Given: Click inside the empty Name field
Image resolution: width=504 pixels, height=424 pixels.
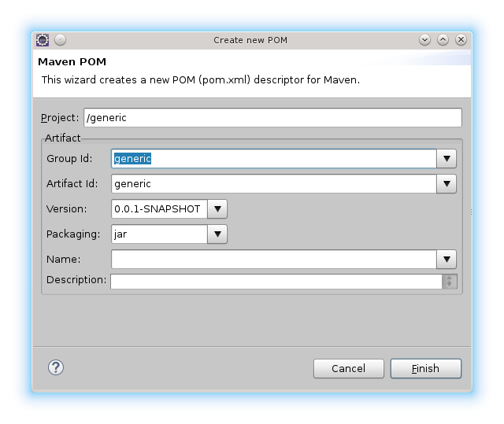Looking at the screenshot, I should click(x=274, y=260).
